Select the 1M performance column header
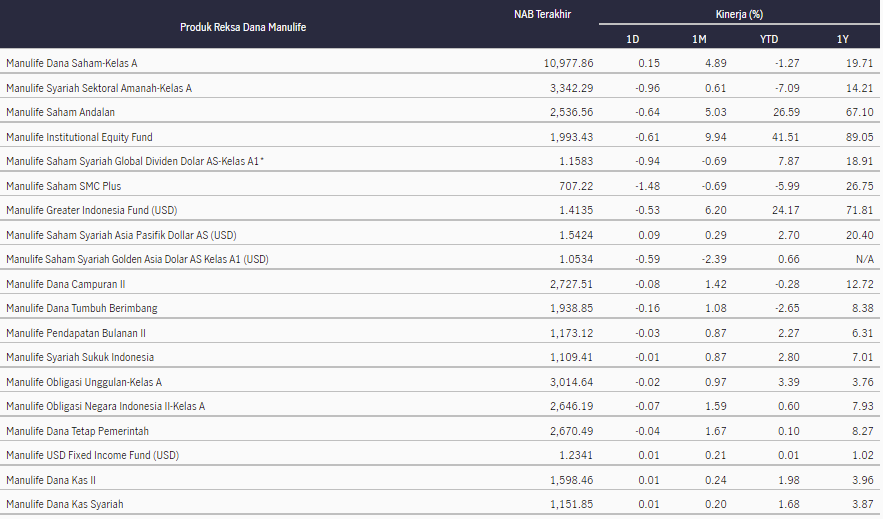The width and height of the screenshot is (883, 519). tap(699, 39)
